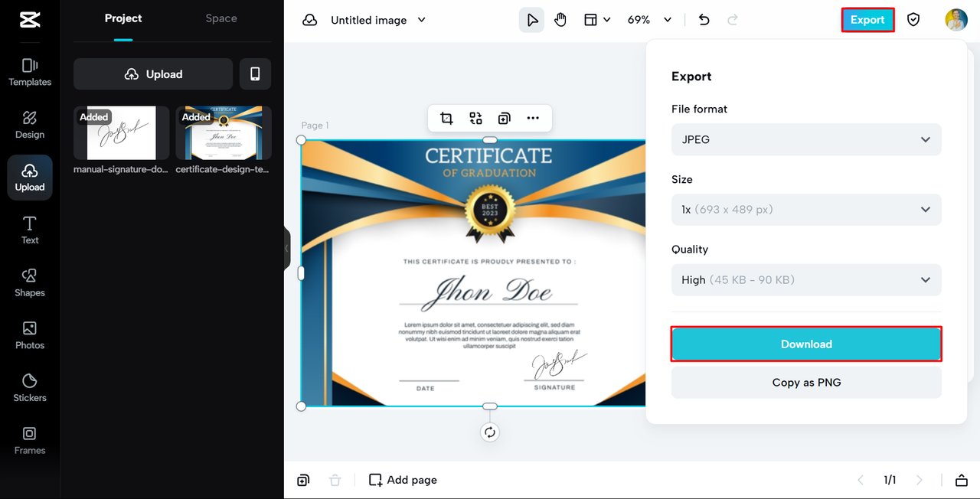The width and height of the screenshot is (980, 499).
Task: Select the pointer selection tool
Action: pyautogui.click(x=531, y=20)
